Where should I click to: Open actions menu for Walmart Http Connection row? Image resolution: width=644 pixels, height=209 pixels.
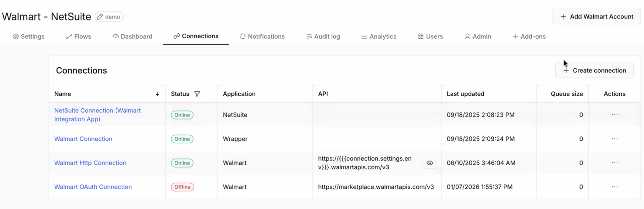615,163
